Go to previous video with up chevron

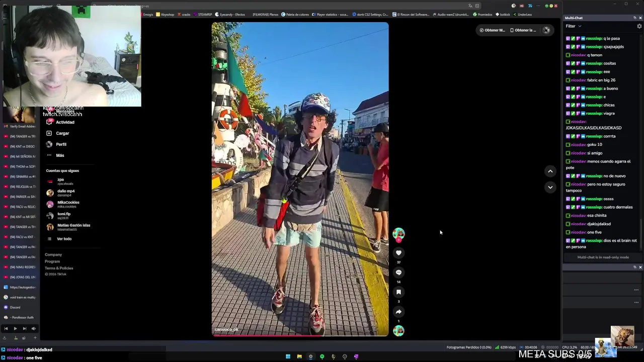[x=550, y=171]
